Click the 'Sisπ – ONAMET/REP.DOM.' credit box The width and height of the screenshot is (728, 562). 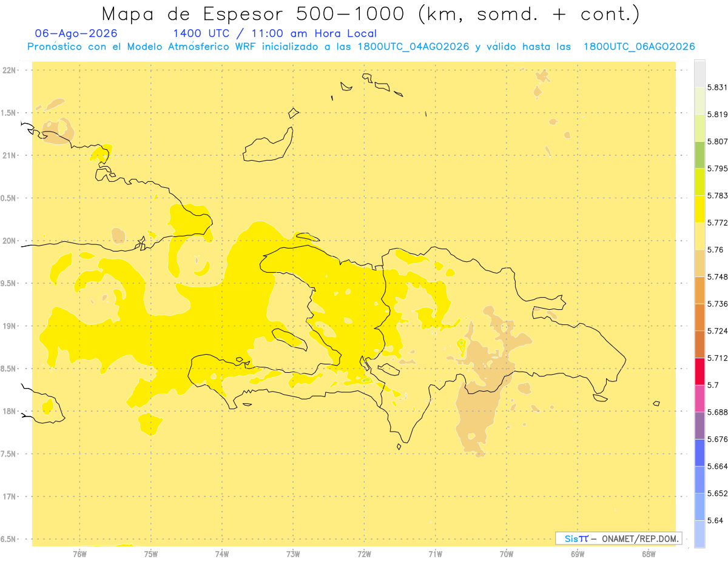coord(619,538)
